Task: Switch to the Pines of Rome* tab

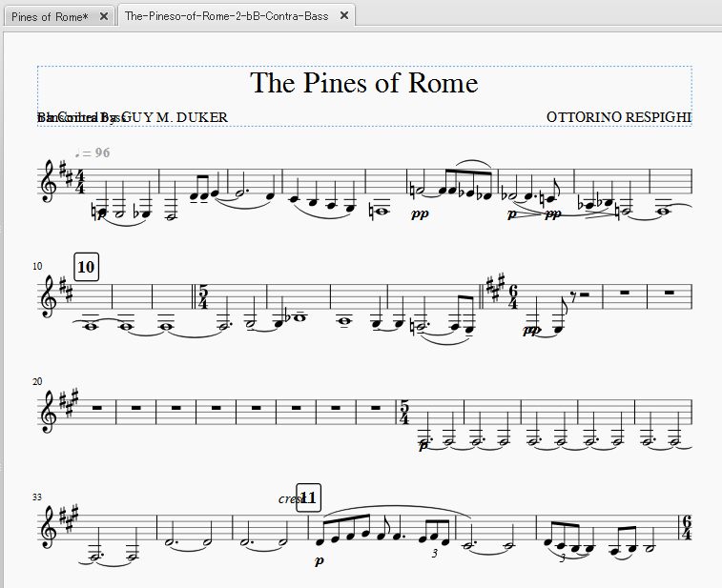Action: (50, 17)
